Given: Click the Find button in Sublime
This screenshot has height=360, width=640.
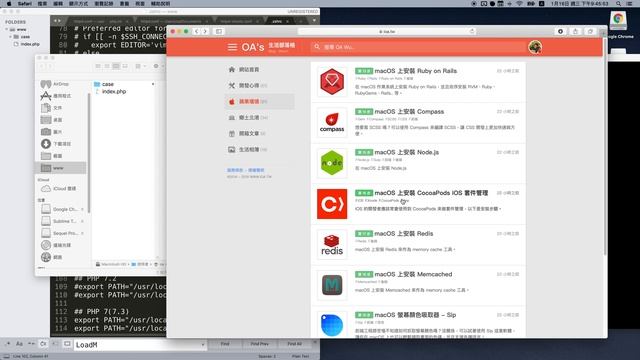Looking at the screenshot, I should (225, 344).
